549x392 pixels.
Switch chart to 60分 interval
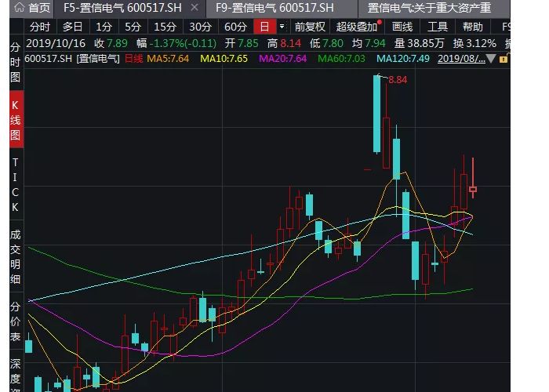[x=235, y=27]
